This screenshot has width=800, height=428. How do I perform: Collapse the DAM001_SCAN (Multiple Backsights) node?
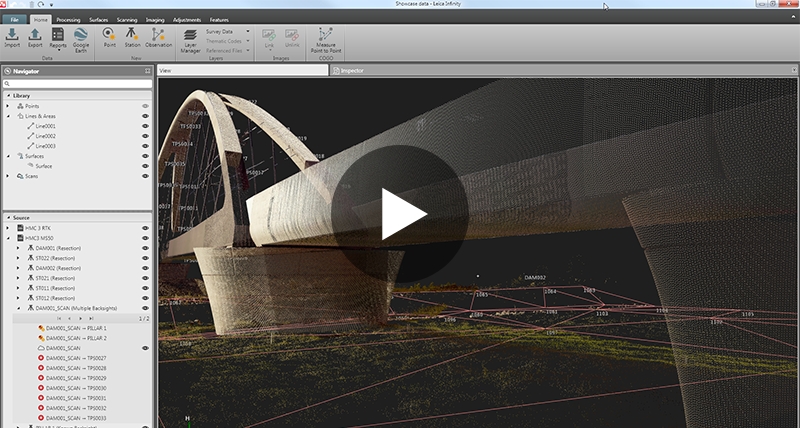(x=18, y=308)
